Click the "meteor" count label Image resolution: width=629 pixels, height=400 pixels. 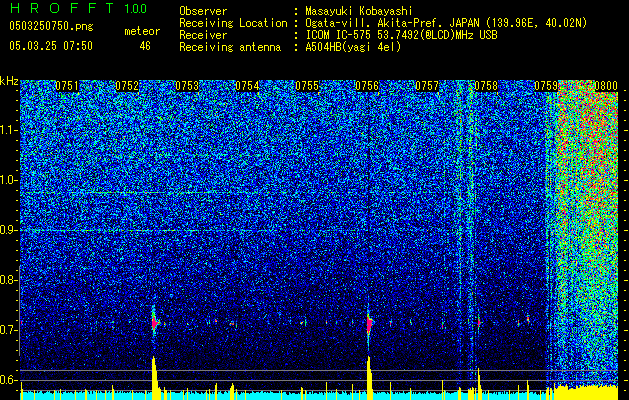(x=142, y=31)
